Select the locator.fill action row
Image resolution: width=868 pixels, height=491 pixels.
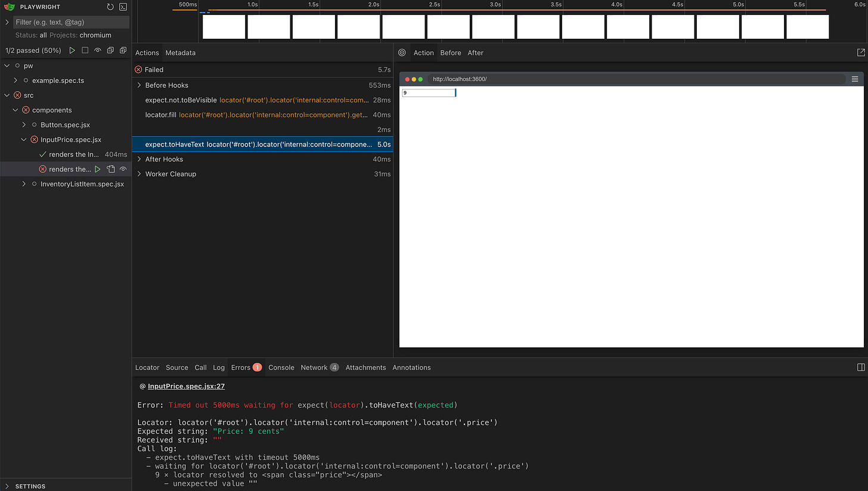(262, 115)
